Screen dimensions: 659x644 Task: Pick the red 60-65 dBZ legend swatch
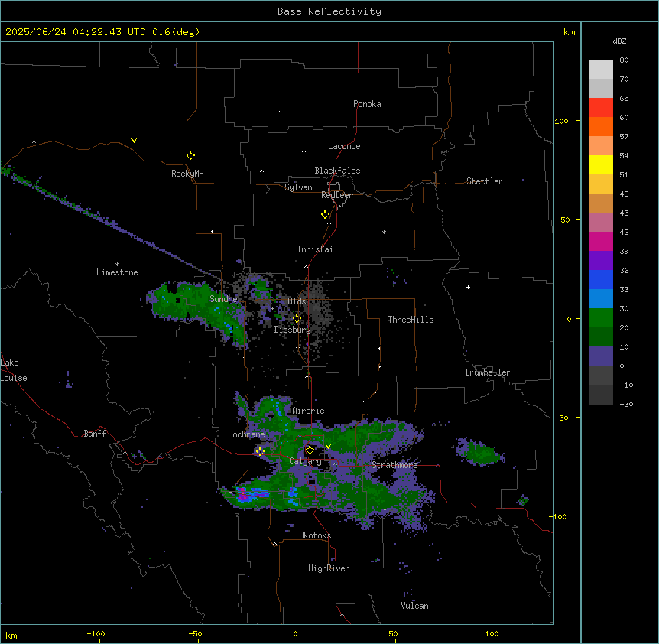tap(601, 108)
